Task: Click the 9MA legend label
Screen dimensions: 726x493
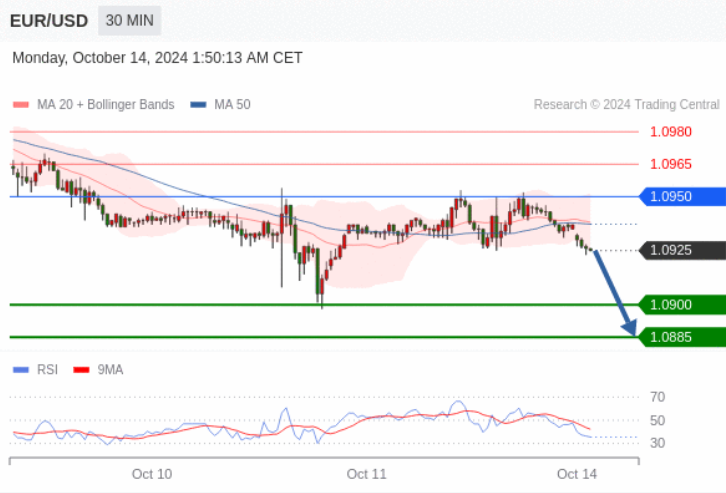Action: (110, 370)
